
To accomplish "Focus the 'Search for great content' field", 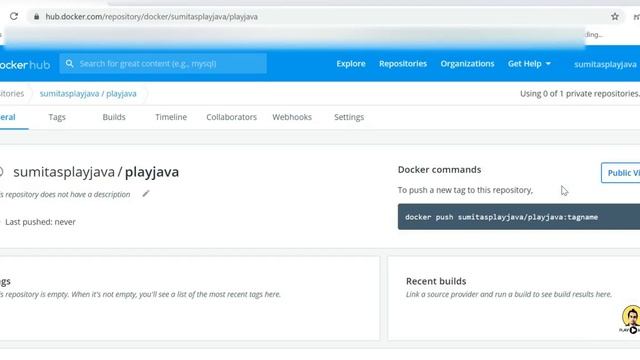I will point(163,64).
